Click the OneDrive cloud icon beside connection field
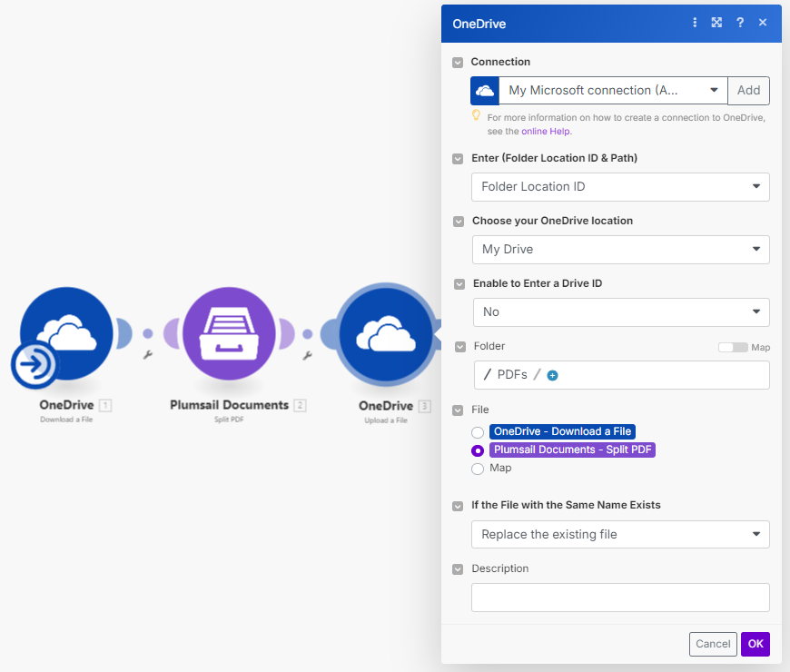 coord(485,91)
